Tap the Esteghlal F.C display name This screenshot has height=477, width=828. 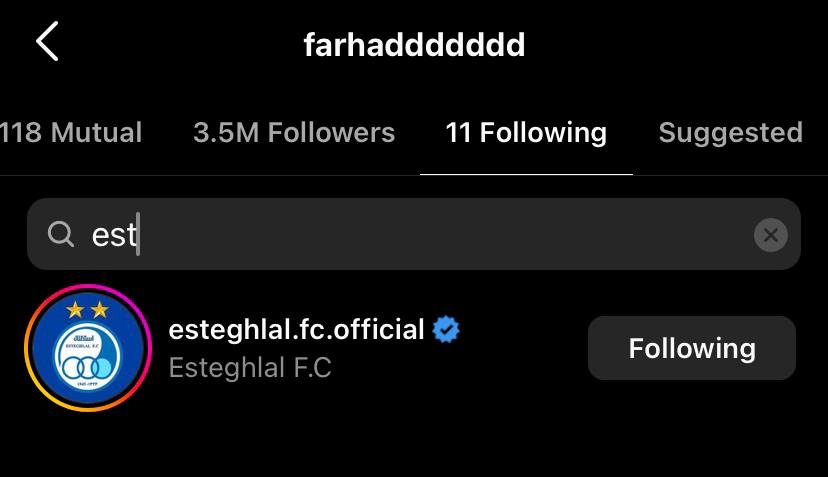(250, 368)
